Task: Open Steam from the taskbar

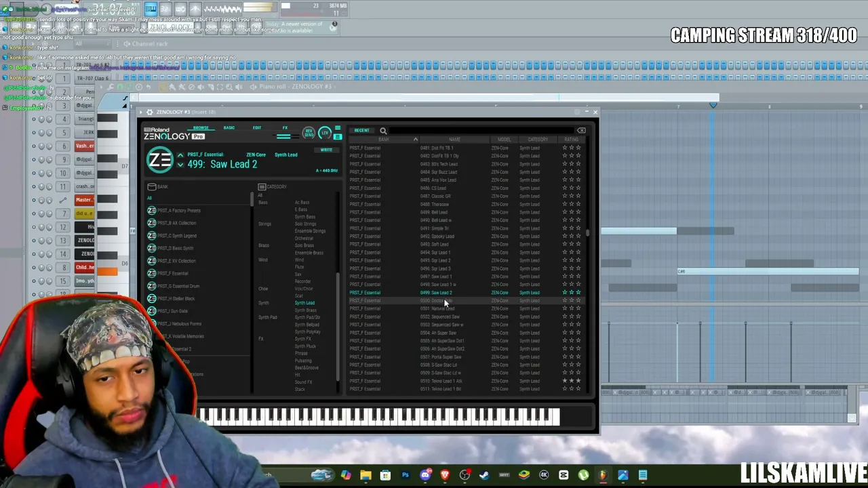Action: 484,475
